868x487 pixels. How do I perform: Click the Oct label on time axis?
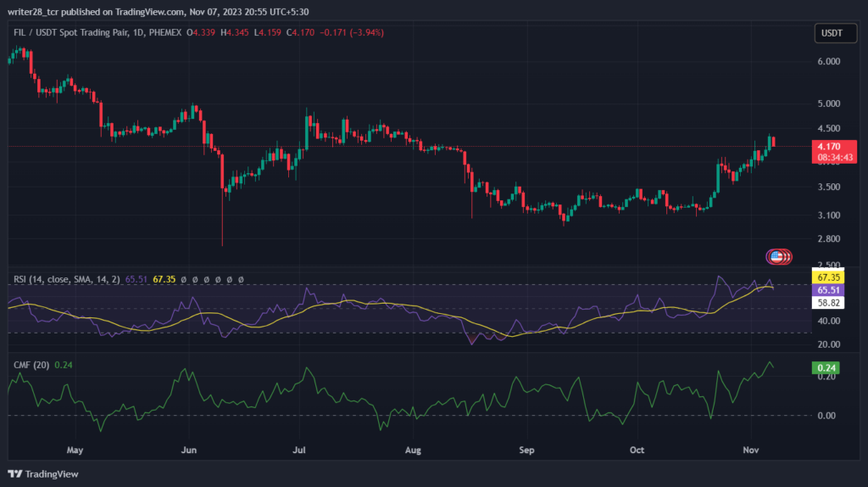637,450
